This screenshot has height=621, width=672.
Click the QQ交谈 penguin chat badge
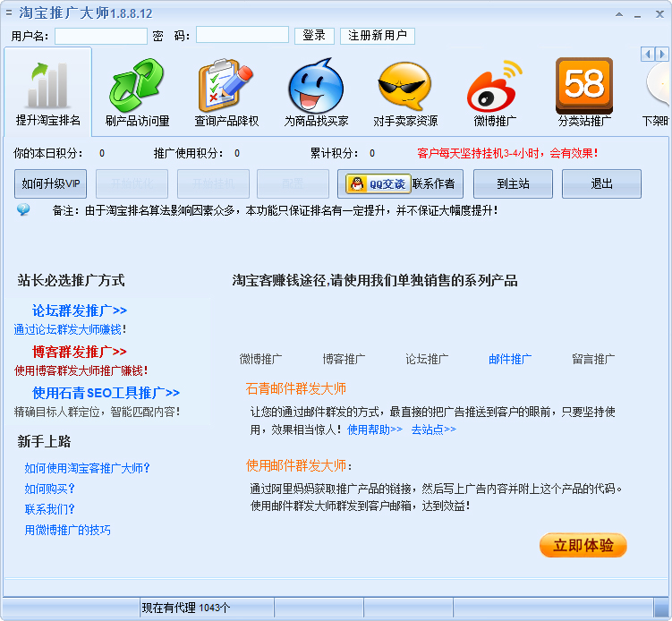(379, 183)
